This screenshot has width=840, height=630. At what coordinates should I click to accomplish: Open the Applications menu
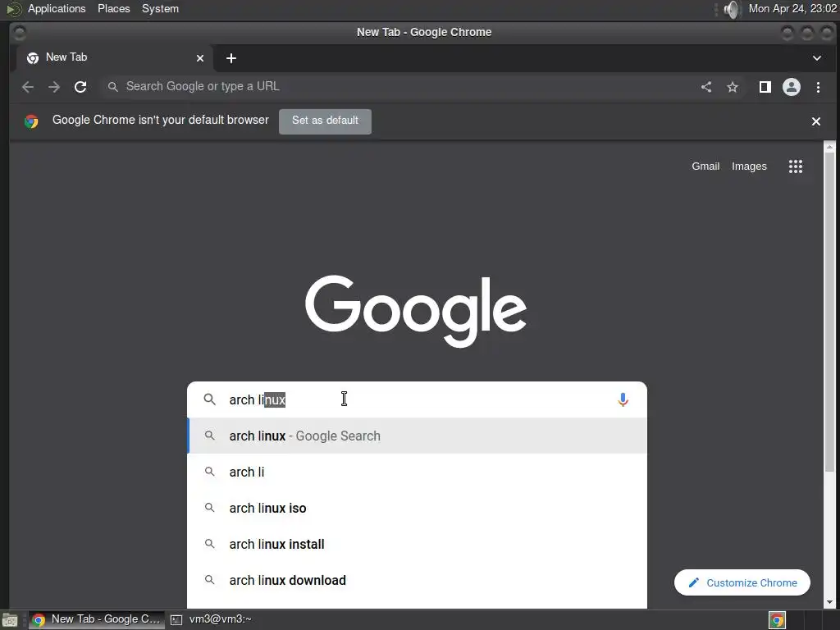click(57, 9)
